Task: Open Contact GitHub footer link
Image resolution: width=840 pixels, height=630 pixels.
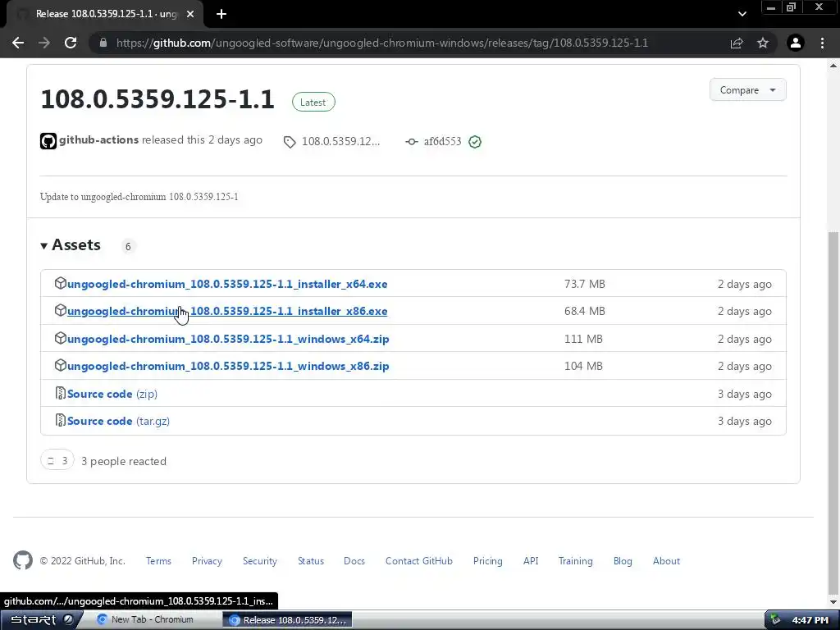Action: pyautogui.click(x=419, y=561)
